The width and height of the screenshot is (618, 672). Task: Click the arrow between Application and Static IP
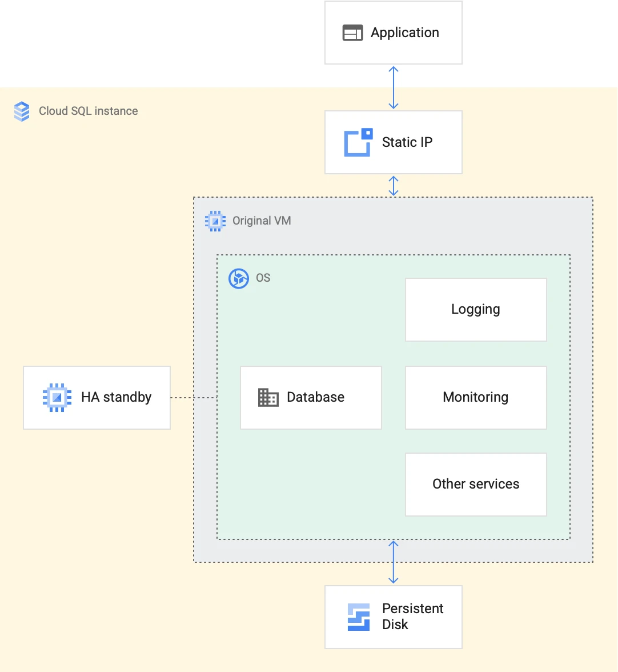393,87
